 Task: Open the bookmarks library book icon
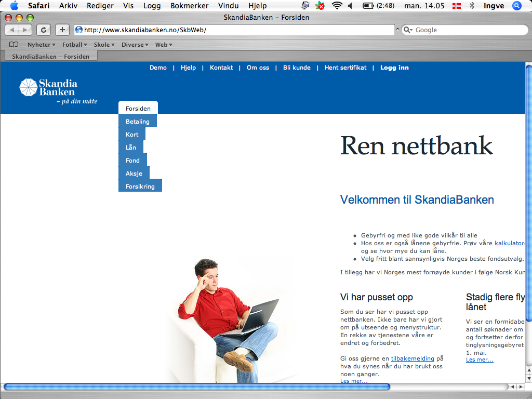14,45
